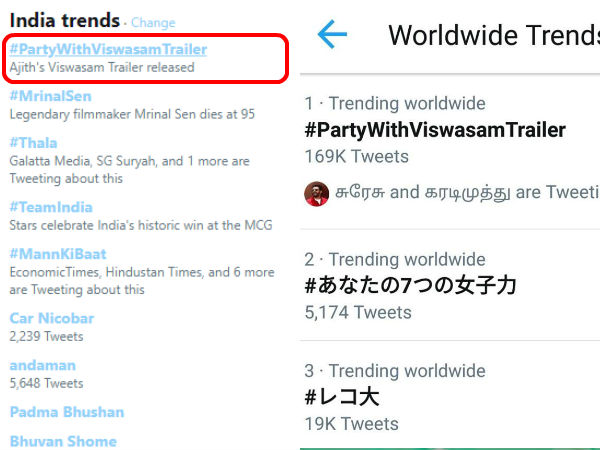Screen dimensions: 600x450
Task: Click the 19K Tweets count
Action: 351,424
